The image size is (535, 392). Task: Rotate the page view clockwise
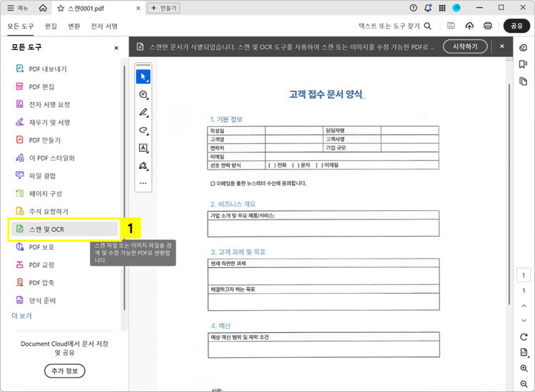point(524,337)
